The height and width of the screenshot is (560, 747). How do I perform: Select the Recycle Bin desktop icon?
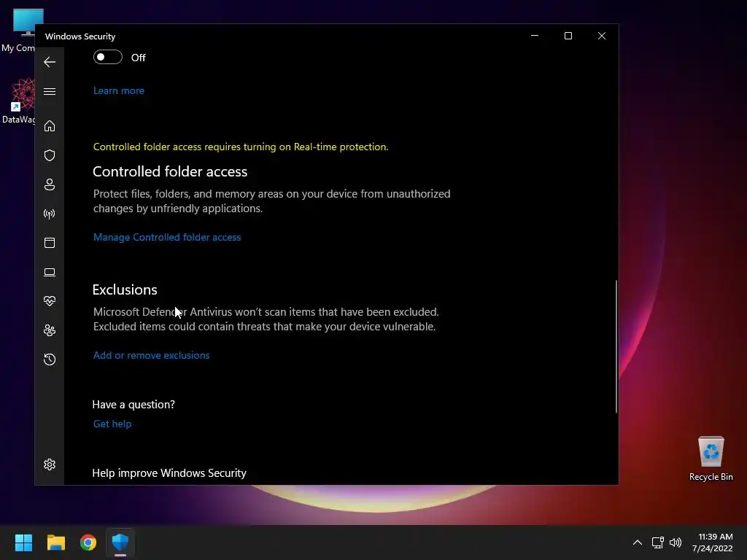pos(711,458)
